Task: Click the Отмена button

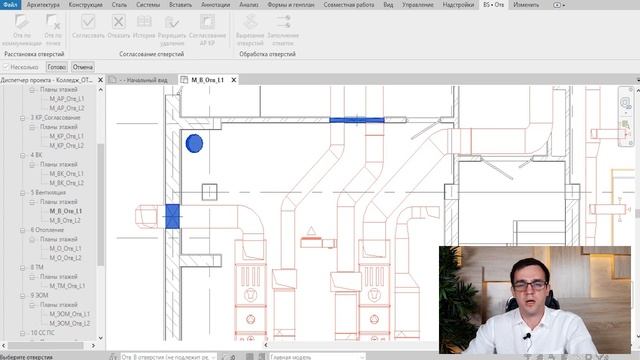Action: pyautogui.click(x=83, y=67)
